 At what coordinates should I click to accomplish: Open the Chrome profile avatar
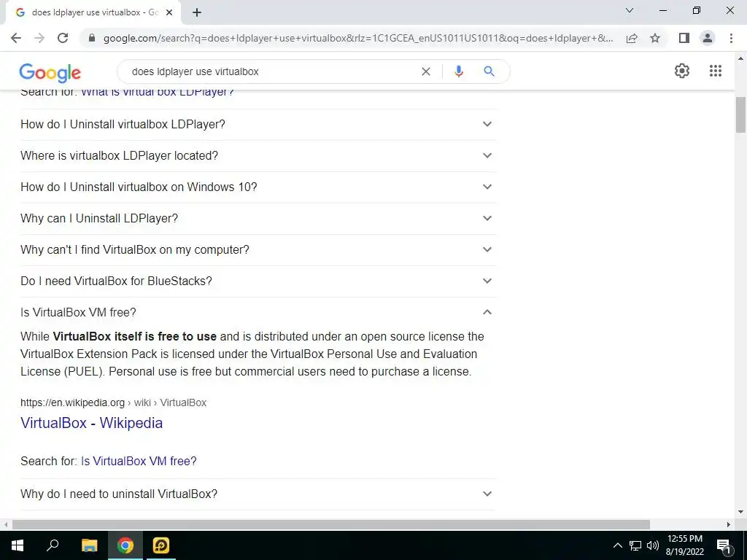click(x=708, y=38)
